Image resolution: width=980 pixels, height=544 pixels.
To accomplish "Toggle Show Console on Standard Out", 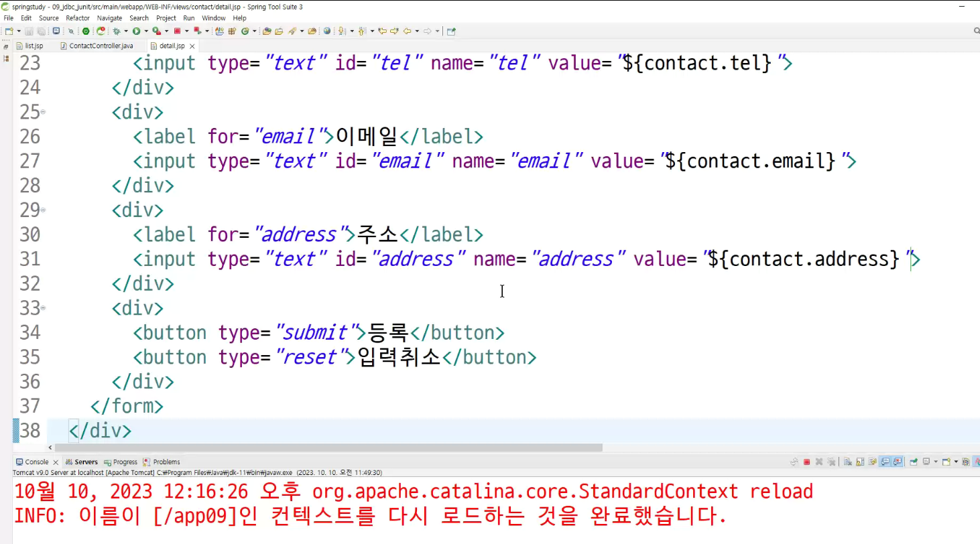I will pos(885,462).
